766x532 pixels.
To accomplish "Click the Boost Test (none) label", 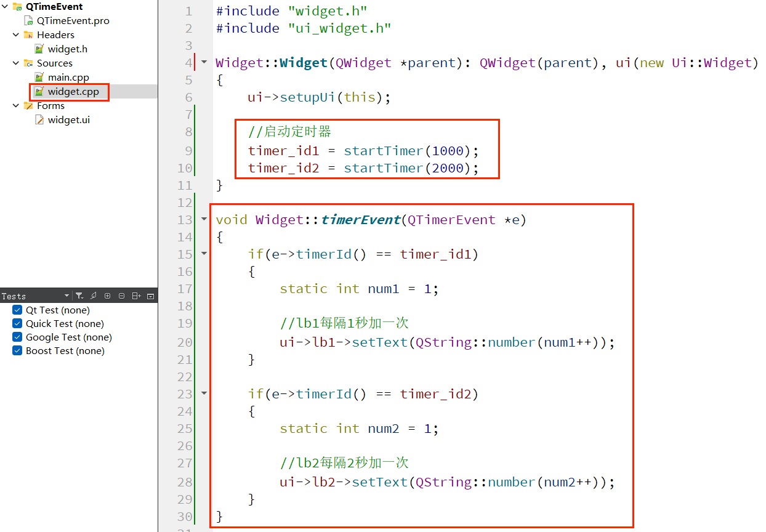I will (65, 351).
